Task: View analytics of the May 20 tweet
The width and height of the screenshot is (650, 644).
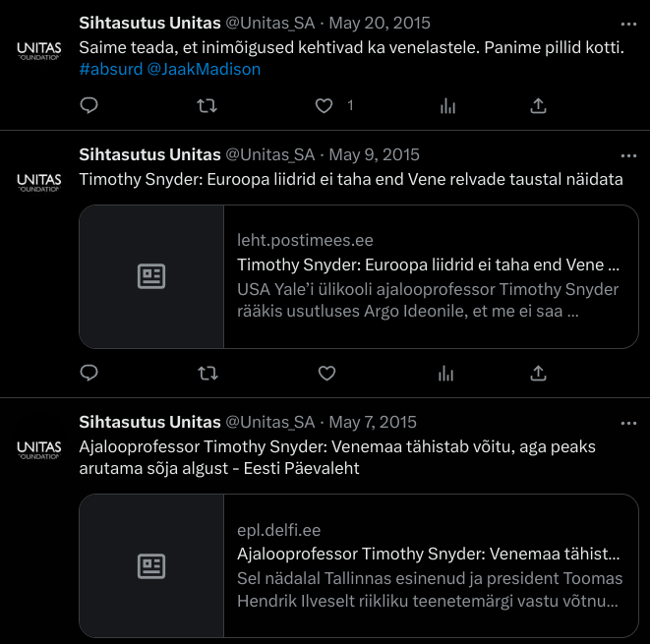Action: point(447,105)
